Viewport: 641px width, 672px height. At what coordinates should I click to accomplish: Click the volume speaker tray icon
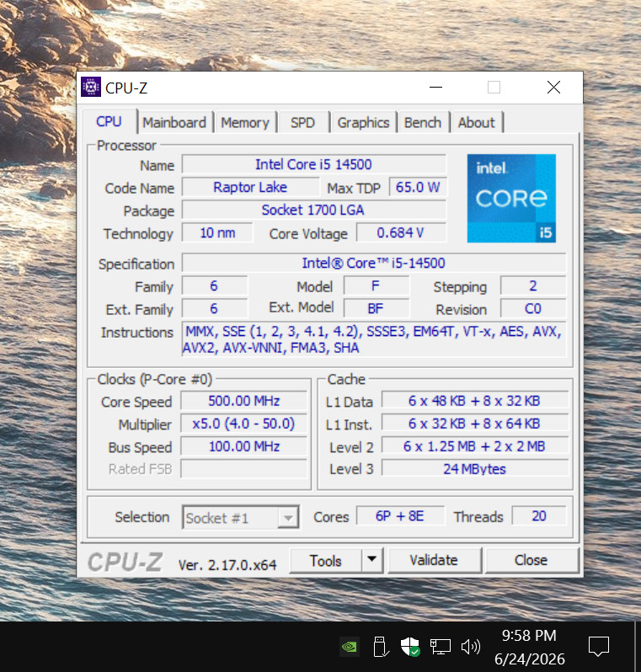tap(470, 646)
